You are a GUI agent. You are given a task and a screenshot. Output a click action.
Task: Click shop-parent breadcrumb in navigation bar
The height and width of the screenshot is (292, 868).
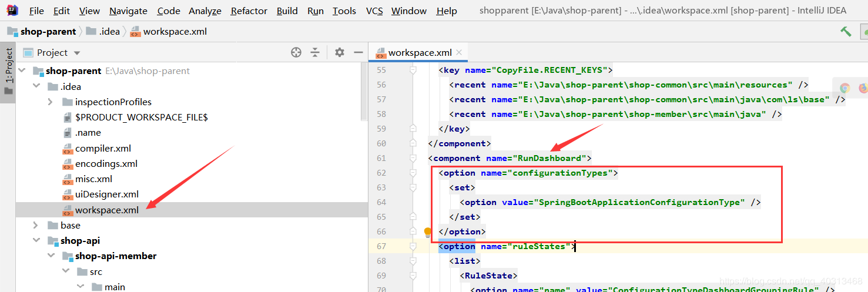(42, 31)
